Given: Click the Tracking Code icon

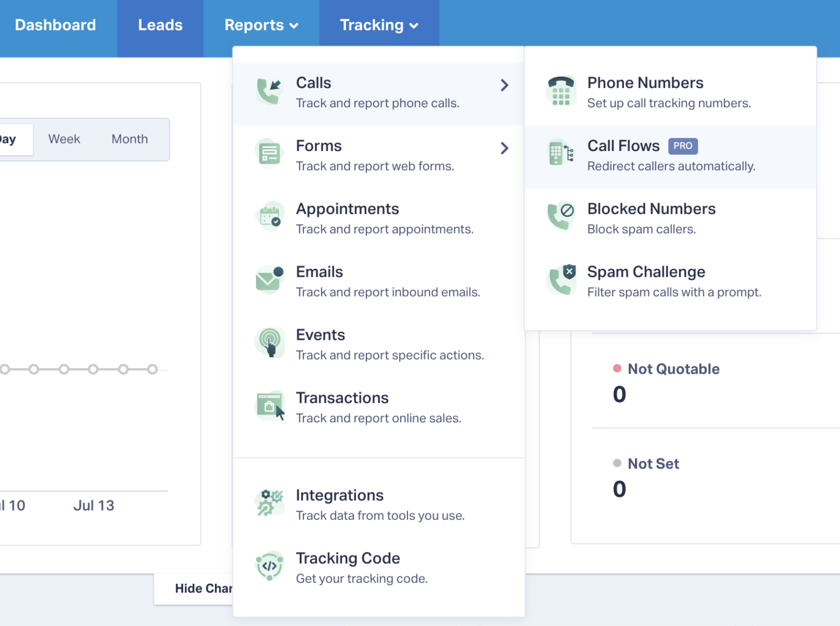Looking at the screenshot, I should tap(269, 566).
